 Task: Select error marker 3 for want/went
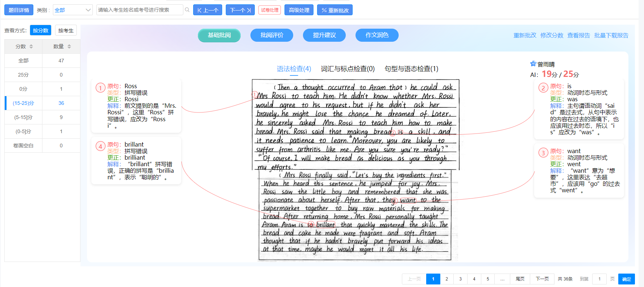pyautogui.click(x=543, y=153)
